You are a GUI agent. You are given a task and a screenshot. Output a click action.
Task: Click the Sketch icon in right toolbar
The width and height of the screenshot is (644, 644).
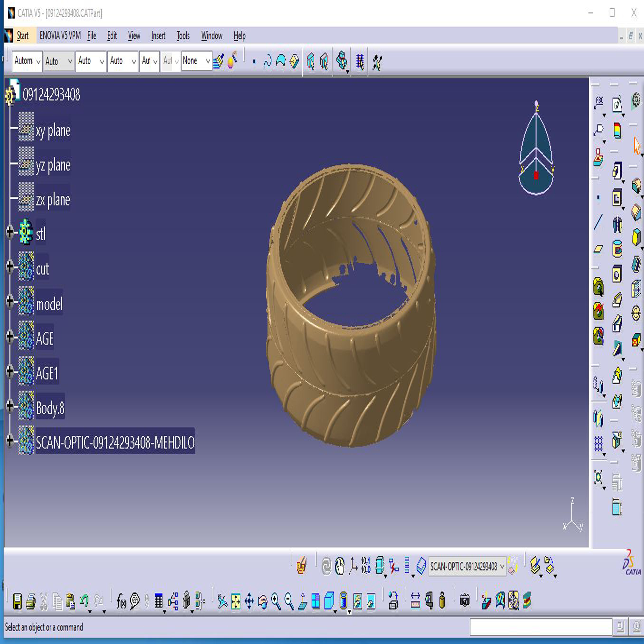(617, 103)
